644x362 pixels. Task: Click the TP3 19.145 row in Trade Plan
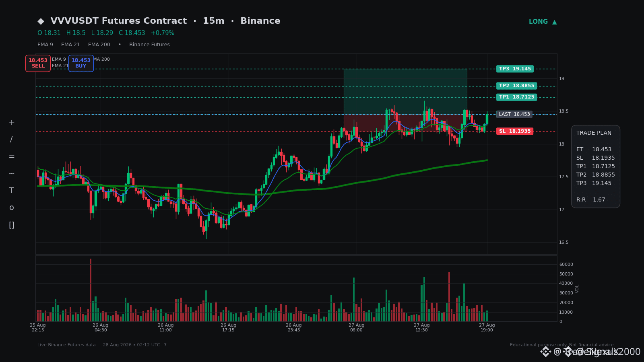594,183
